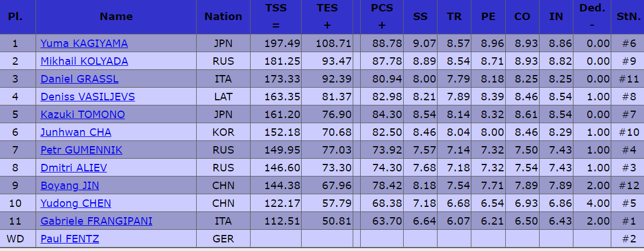This screenshot has width=644, height=251.
Task: Open the Boyang JIN link
Action: click(69, 186)
